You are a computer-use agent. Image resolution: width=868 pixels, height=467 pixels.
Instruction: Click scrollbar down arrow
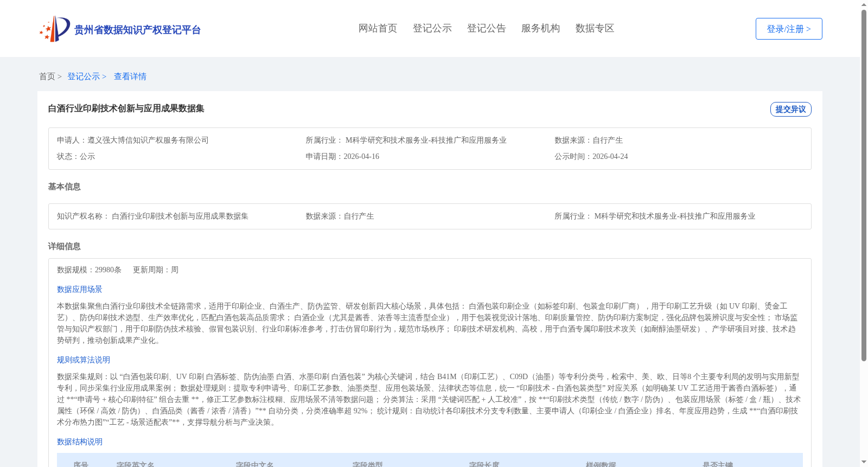click(x=864, y=463)
